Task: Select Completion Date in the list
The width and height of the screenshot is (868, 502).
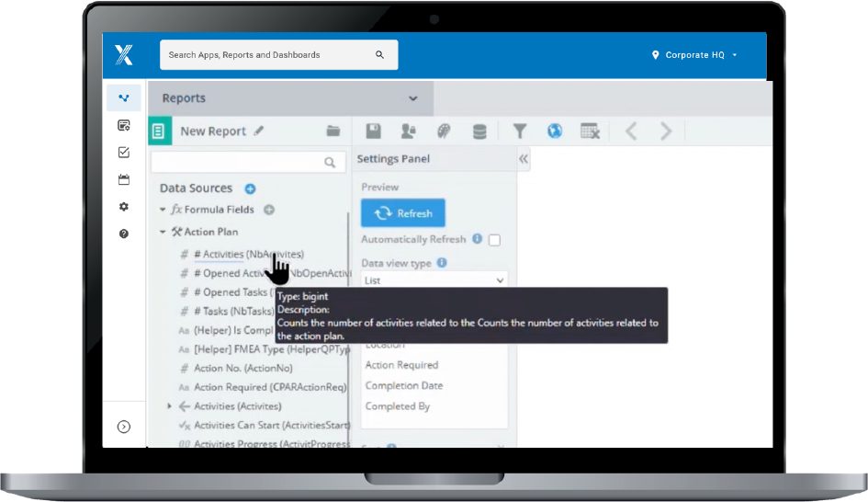Action: pos(403,385)
